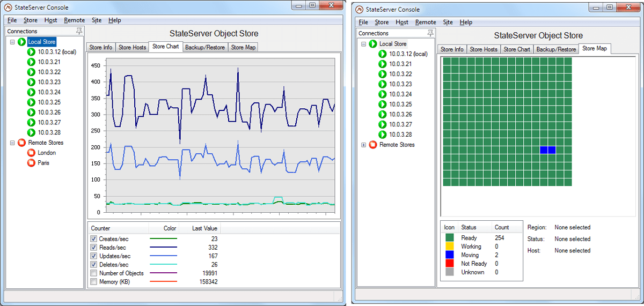Viewport: 644px width, 306px height.
Task: Click yellow Working swatch in store map legend
Action: click(450, 247)
